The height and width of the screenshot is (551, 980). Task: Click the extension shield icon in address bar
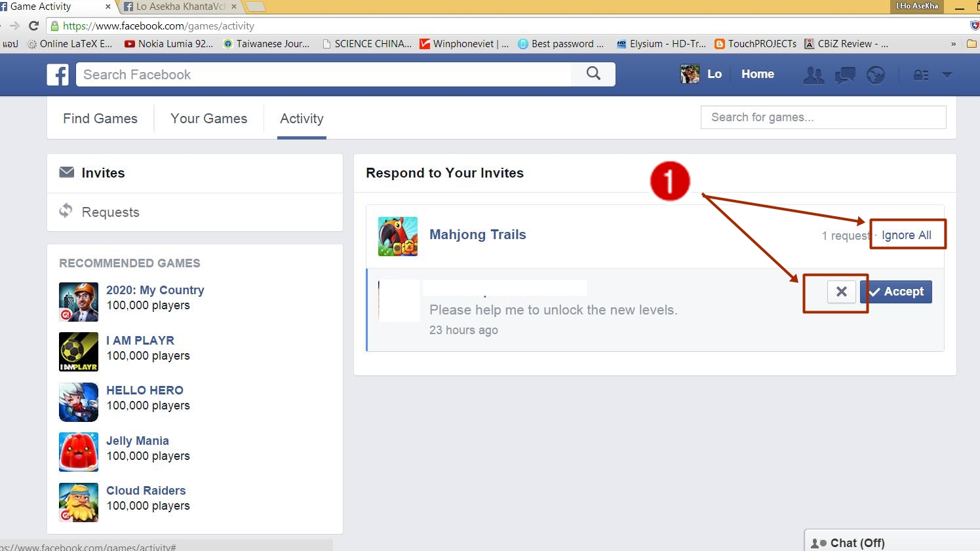[x=975, y=26]
